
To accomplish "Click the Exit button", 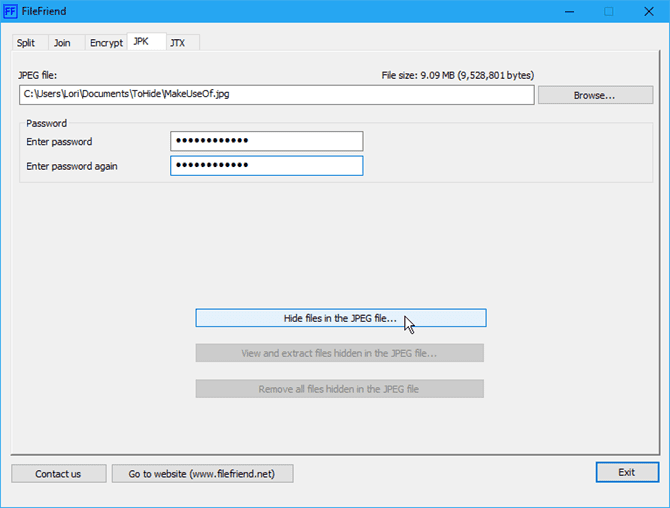I will click(626, 472).
